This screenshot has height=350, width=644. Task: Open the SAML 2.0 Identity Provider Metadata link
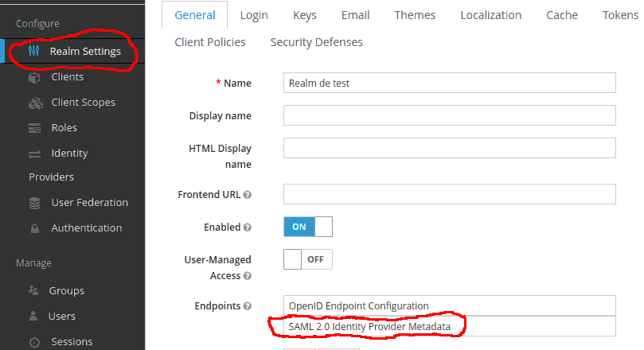(369, 327)
